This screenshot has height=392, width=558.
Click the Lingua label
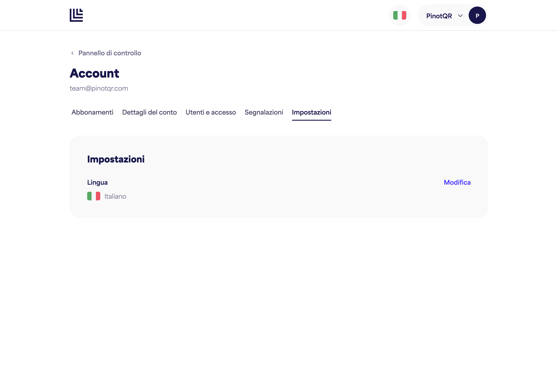click(97, 182)
